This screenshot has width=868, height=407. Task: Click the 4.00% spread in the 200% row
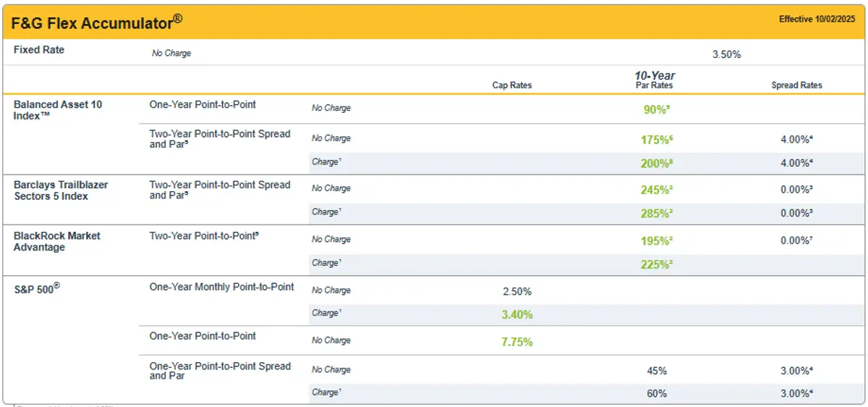coord(799,164)
